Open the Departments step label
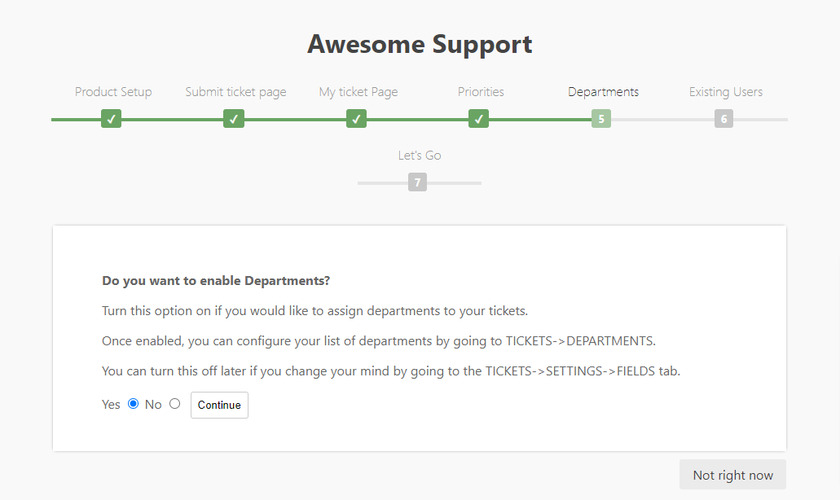840x500 pixels. (x=603, y=92)
